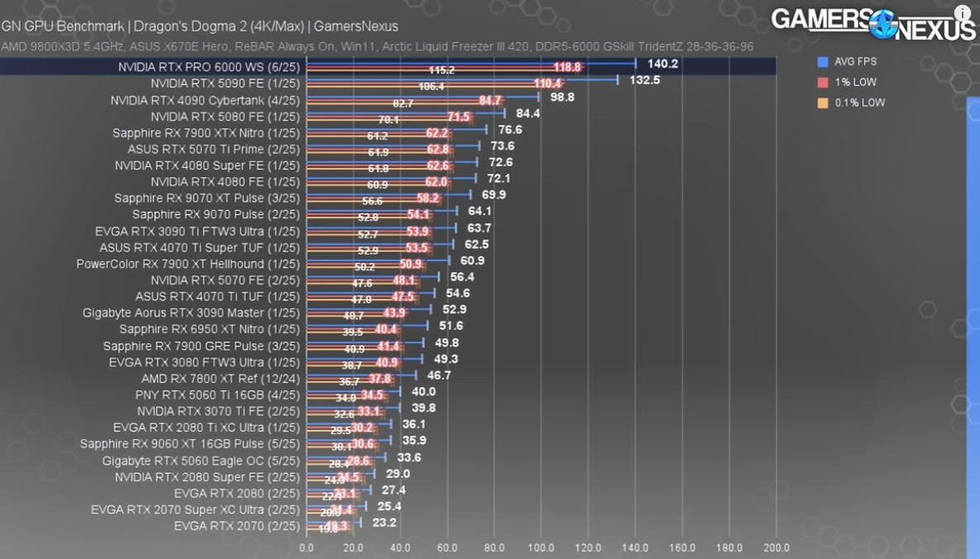Click the 140.2 average FPS value
980x559 pixels.
click(662, 64)
